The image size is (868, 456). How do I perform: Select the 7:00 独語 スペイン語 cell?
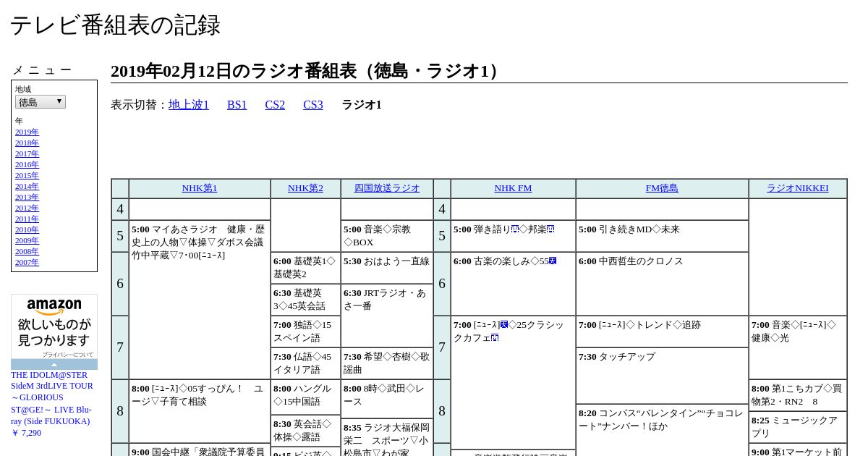point(305,332)
